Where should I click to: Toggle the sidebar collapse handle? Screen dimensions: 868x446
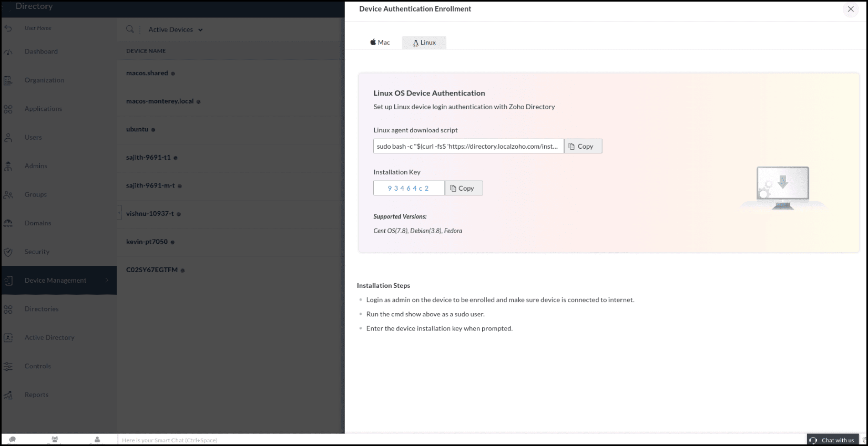(x=119, y=213)
